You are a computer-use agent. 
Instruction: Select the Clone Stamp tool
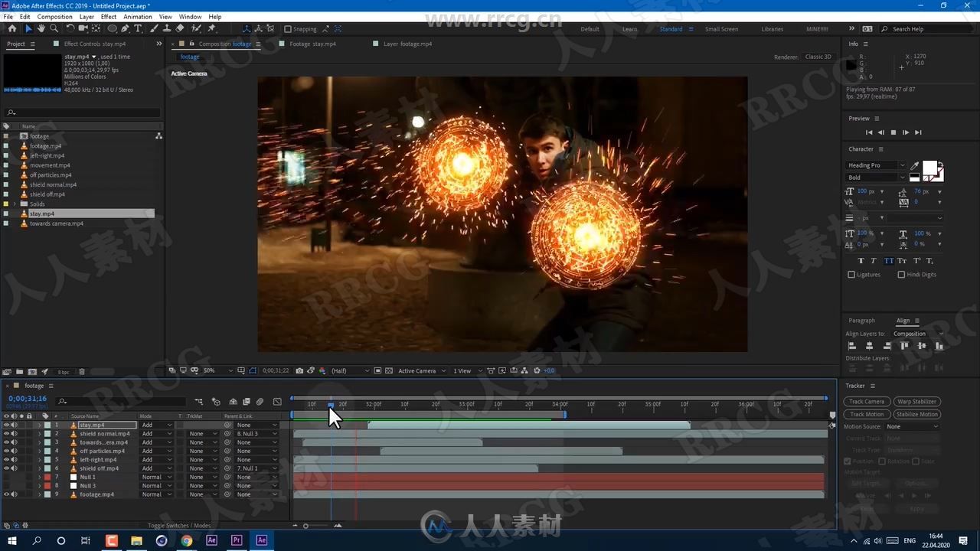tap(167, 28)
